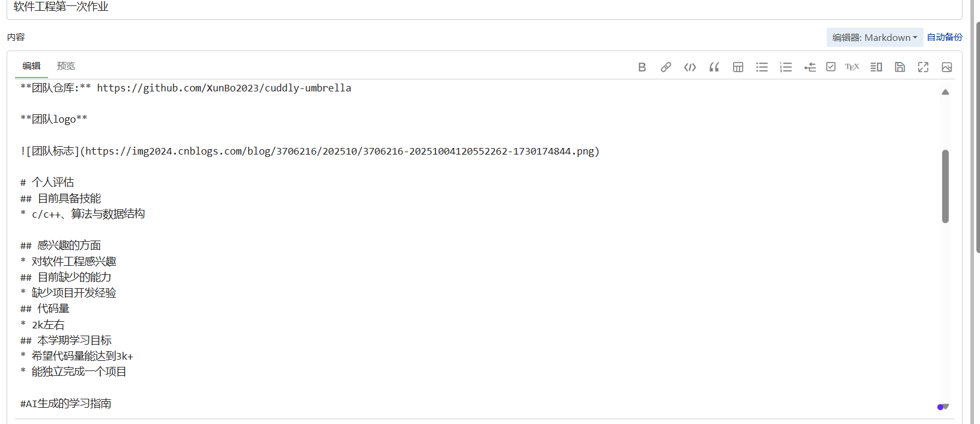This screenshot has height=424, width=980.
Task: Add a blockquote using the quote icon
Action: click(x=714, y=67)
